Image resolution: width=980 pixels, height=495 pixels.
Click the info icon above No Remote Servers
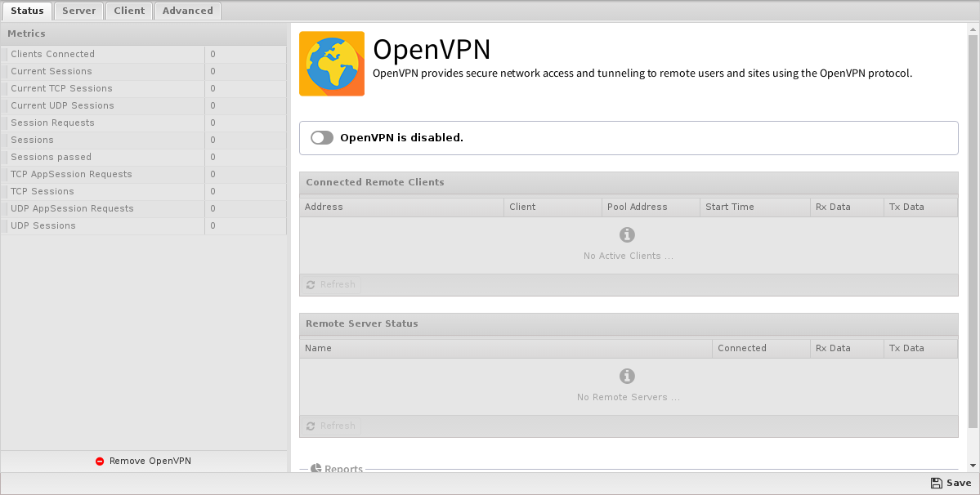click(627, 377)
